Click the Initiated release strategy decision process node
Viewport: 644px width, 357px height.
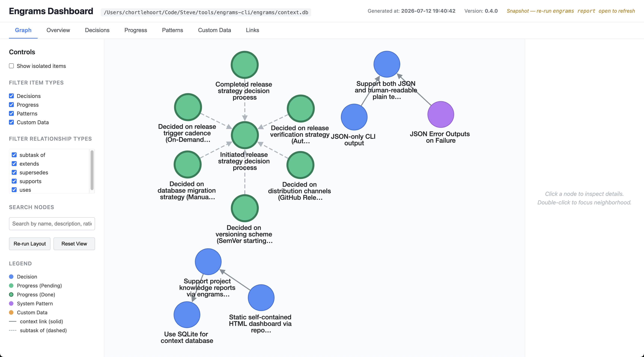click(244, 135)
